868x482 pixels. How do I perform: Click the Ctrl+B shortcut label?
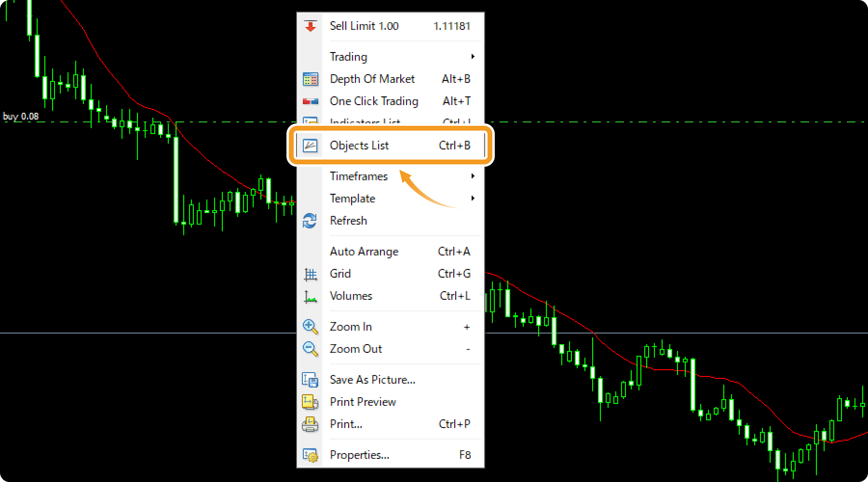(454, 146)
